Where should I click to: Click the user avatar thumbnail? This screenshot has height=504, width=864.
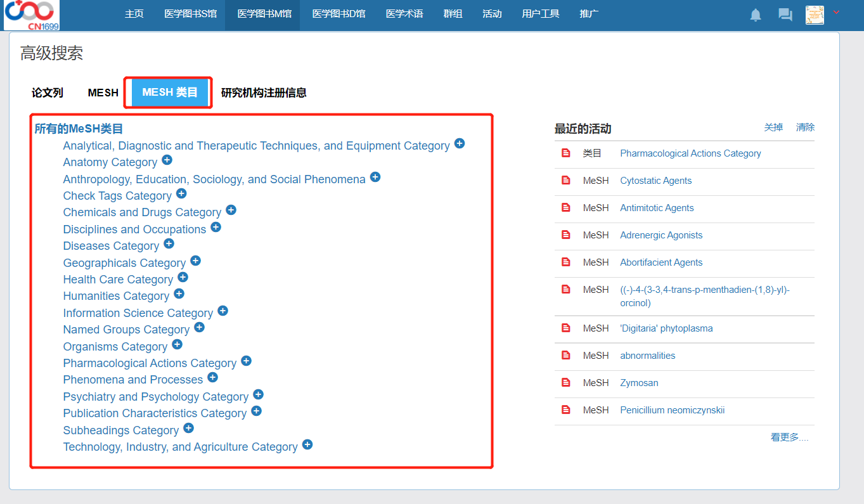pyautogui.click(x=815, y=15)
